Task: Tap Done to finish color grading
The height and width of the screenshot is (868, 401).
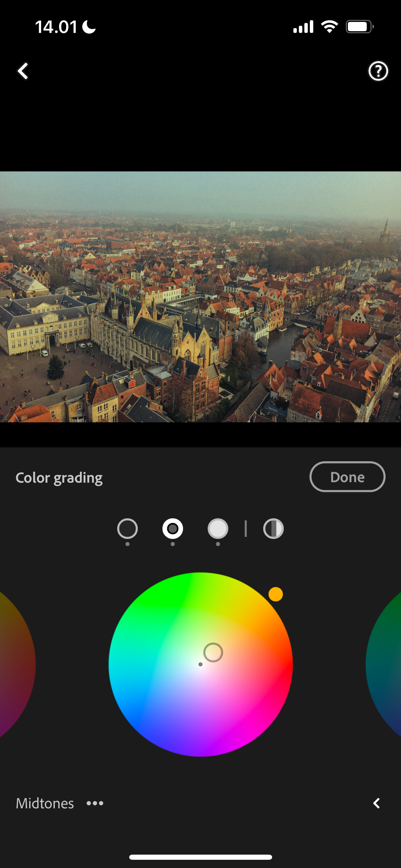Action: coord(347,477)
